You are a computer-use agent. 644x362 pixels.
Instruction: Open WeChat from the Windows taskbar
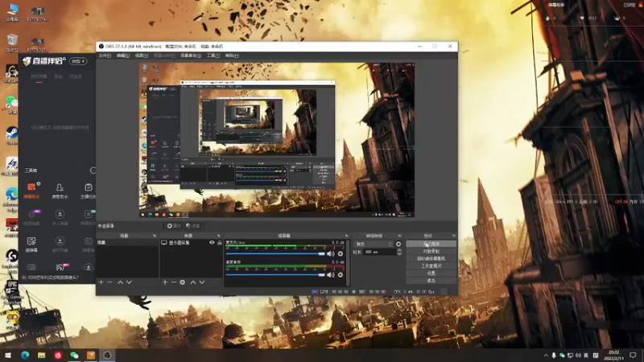tap(74, 355)
